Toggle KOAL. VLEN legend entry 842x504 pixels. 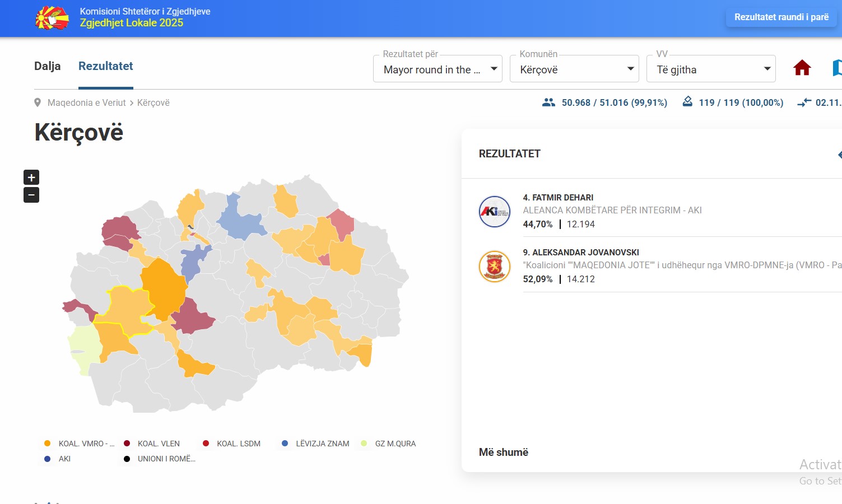[x=159, y=444]
